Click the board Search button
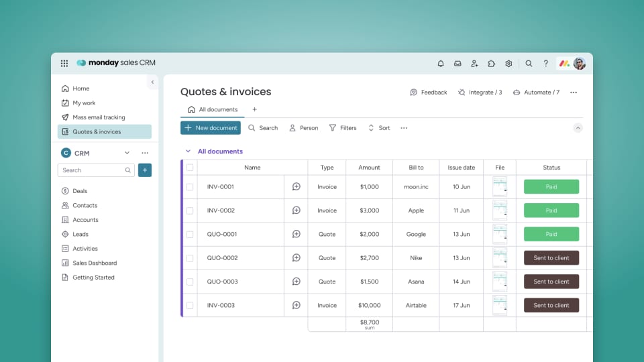 263,128
